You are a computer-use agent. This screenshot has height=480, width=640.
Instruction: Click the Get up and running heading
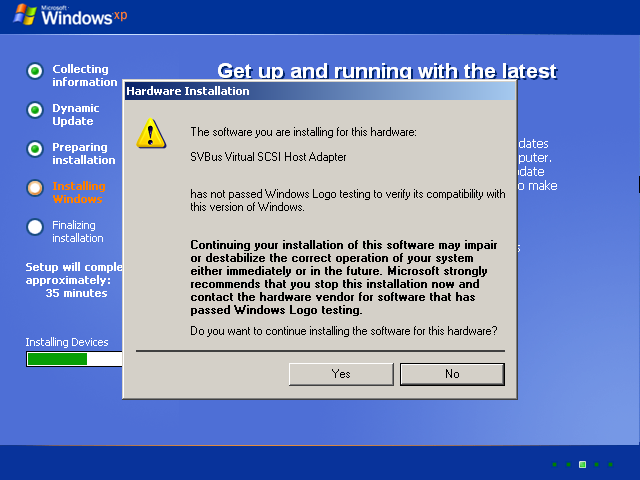click(x=387, y=71)
